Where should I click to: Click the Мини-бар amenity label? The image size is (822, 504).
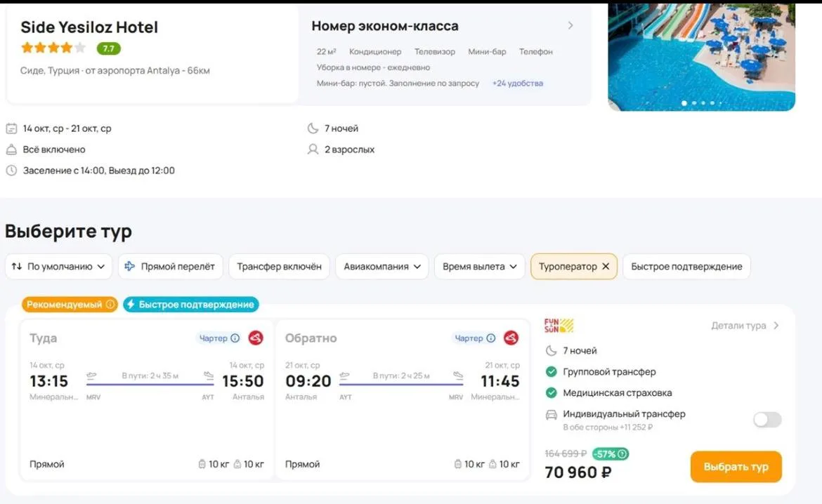(487, 51)
